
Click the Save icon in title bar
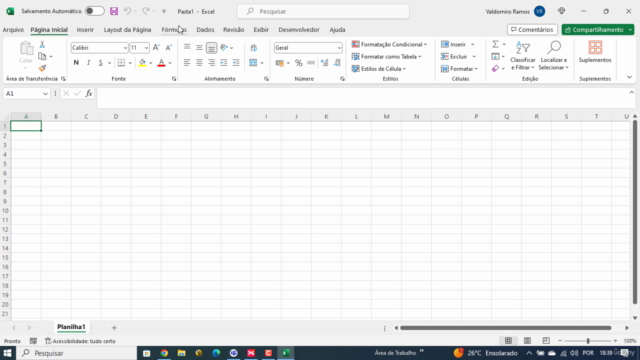[x=114, y=11]
